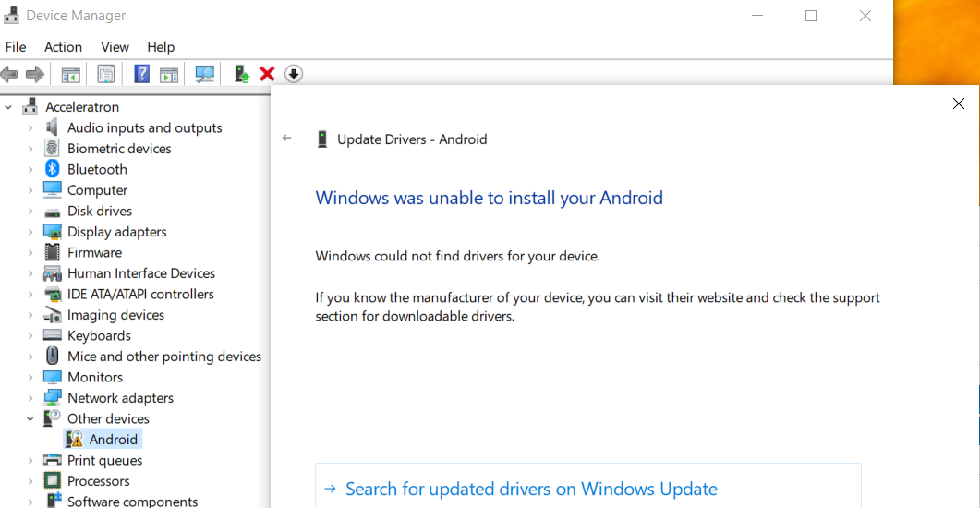Viewport: 980px width, 508px height.
Task: Click the Processors icon
Action: [53, 480]
